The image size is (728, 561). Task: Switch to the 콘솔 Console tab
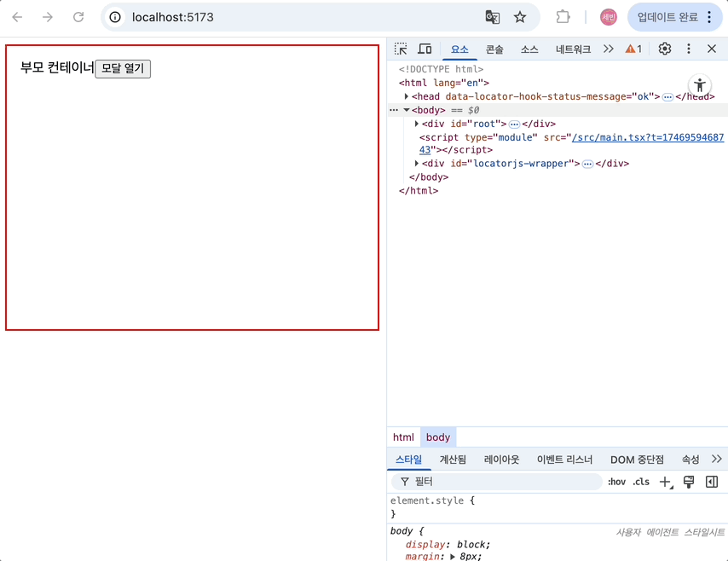(x=494, y=49)
